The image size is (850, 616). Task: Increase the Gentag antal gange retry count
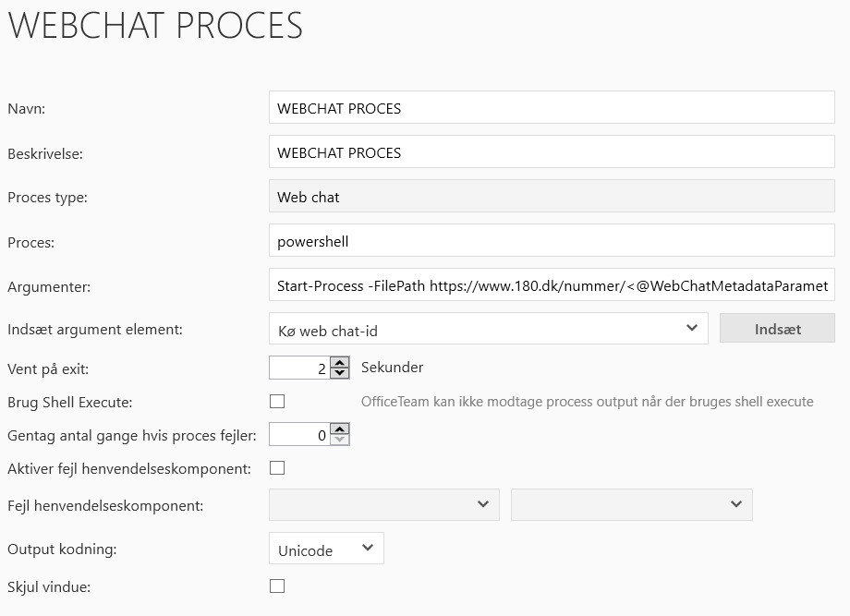click(x=339, y=429)
